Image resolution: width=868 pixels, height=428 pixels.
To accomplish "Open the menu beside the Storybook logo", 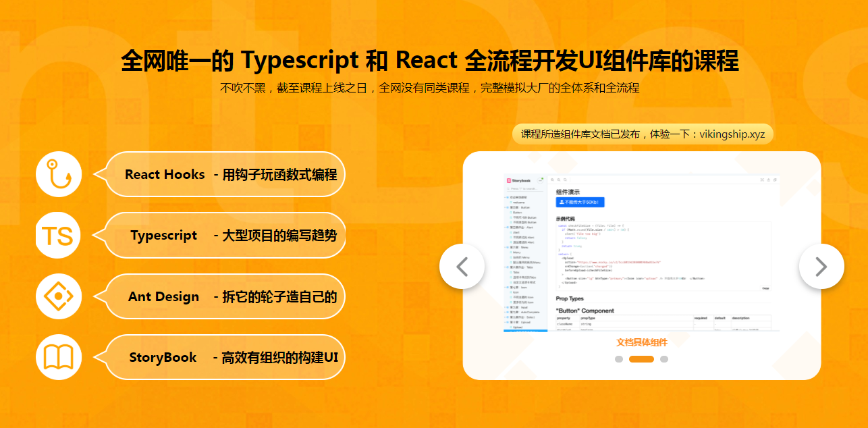I will [540, 180].
